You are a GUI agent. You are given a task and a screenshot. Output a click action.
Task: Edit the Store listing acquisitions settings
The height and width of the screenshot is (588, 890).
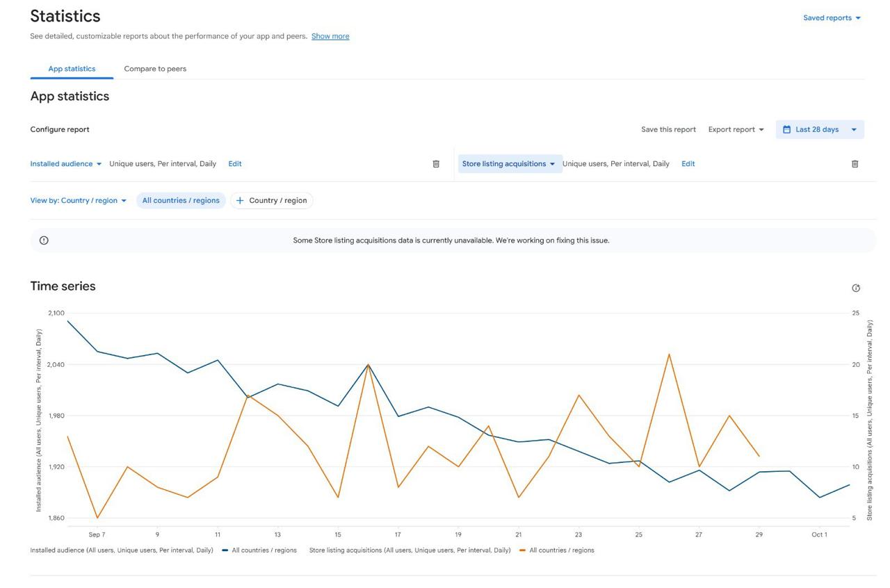(x=688, y=164)
